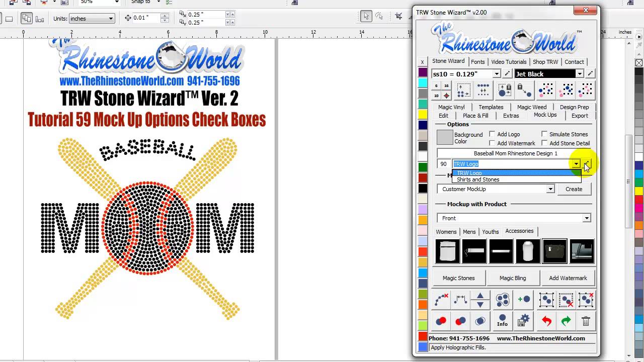Select the purple swatch in wizard palette
644x362 pixels.
pos(423,72)
